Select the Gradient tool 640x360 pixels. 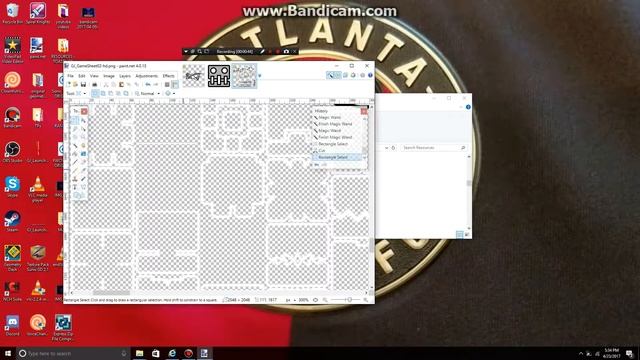point(83,153)
